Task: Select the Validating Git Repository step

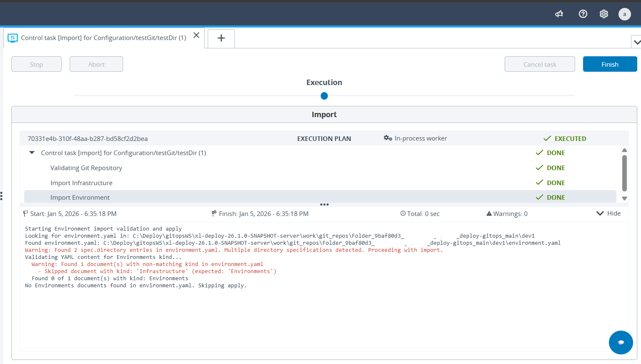Action: pyautogui.click(x=86, y=168)
